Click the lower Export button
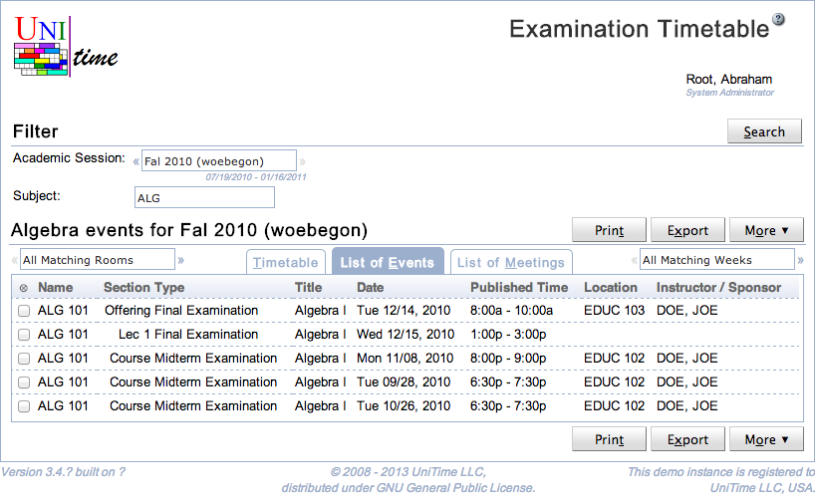This screenshot has width=815, height=504. (687, 439)
